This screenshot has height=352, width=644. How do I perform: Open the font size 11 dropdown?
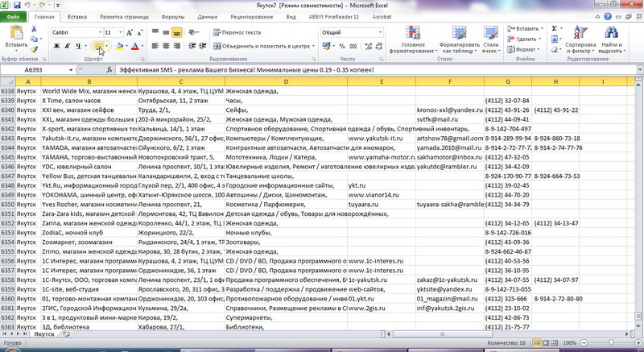click(x=120, y=32)
